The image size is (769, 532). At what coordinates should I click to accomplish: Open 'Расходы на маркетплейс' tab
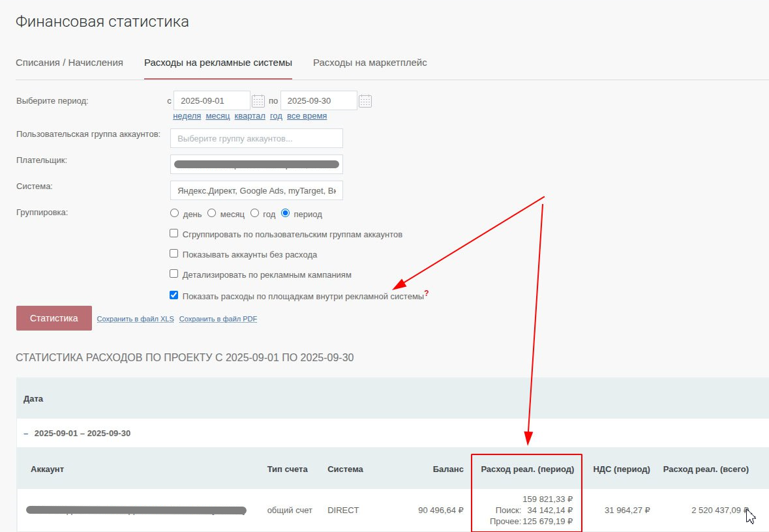(370, 63)
